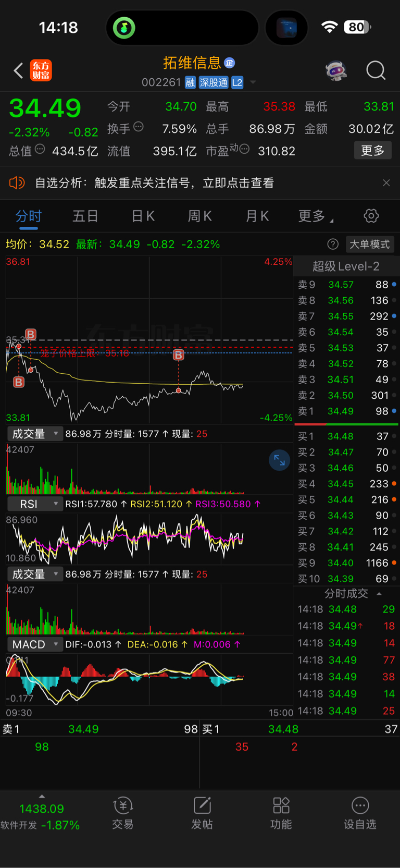The width and height of the screenshot is (400, 868).
Task: Toggle 大单模式 button
Action: click(369, 244)
